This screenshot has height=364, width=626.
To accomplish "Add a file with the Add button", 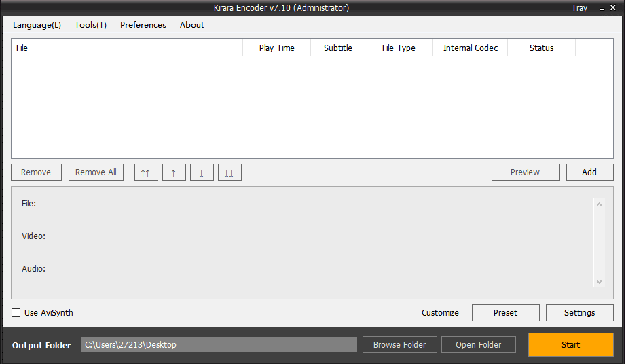I will (x=589, y=172).
